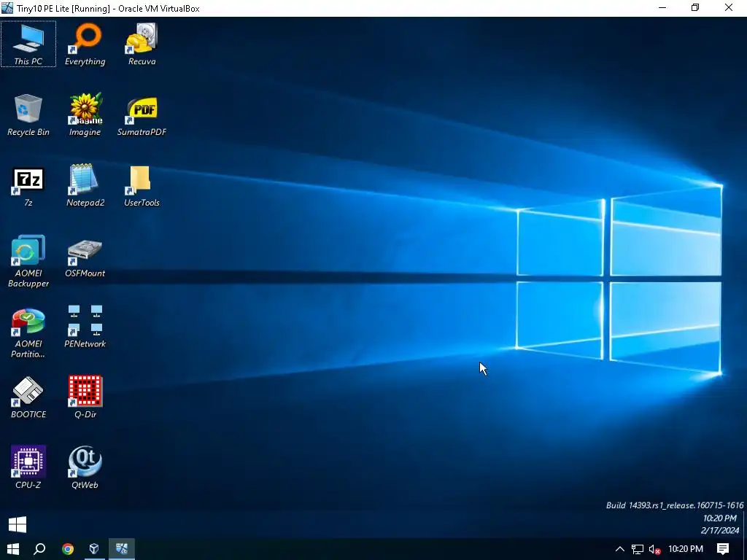Select the BOOTICE floppy icon

28,397
